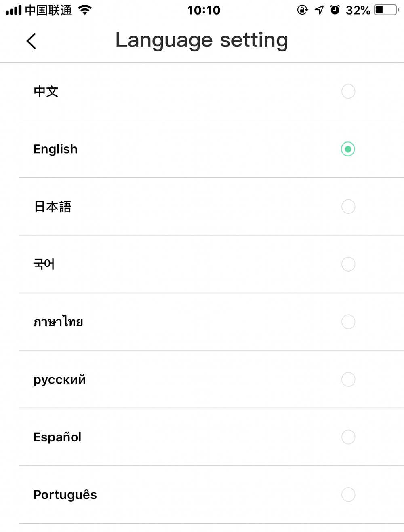The width and height of the screenshot is (404, 532).
Task: Select the Thai ภาษาไทย radio button
Action: pos(348,322)
